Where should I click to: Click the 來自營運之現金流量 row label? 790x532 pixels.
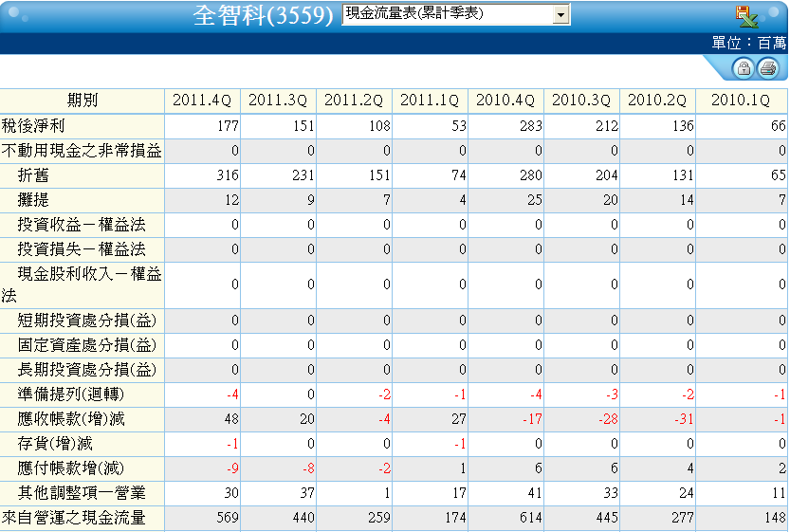pyautogui.click(x=74, y=518)
